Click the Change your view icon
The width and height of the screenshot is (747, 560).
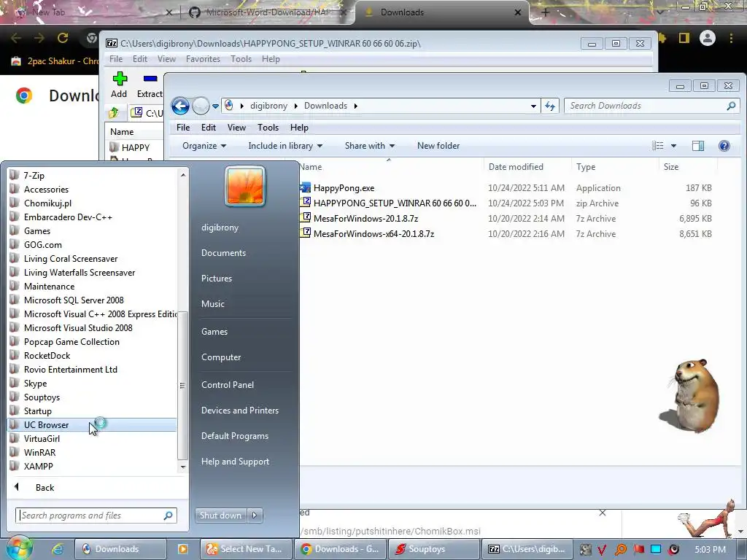point(658,146)
